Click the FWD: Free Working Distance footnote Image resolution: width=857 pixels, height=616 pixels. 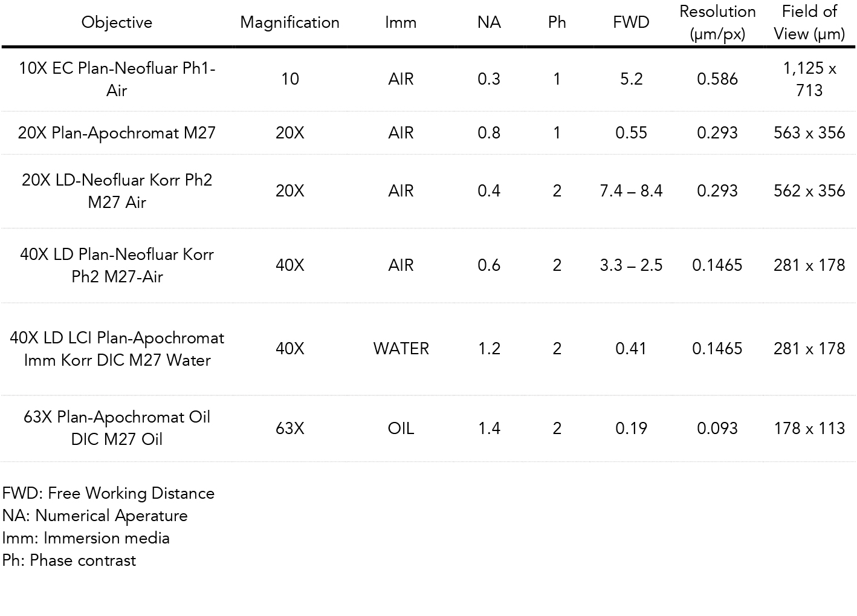point(108,493)
